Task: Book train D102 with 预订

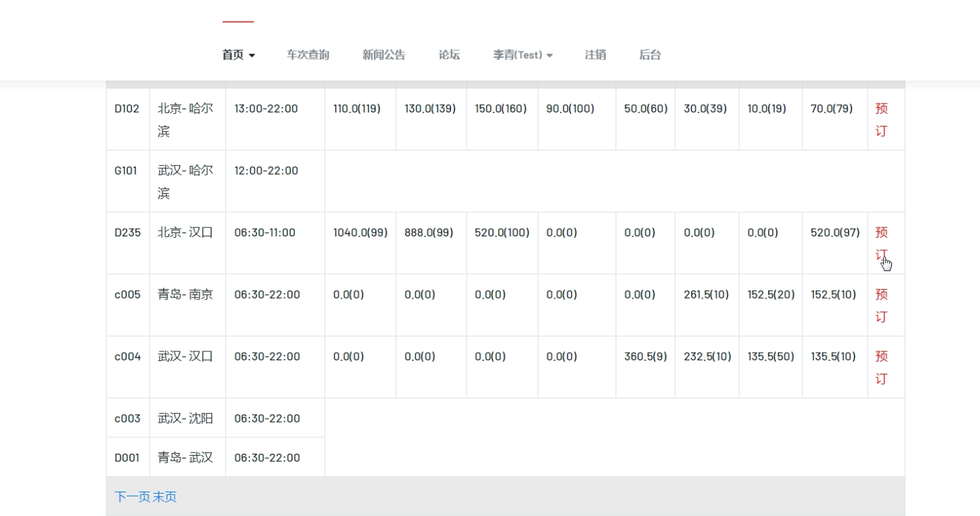Action: (881, 119)
